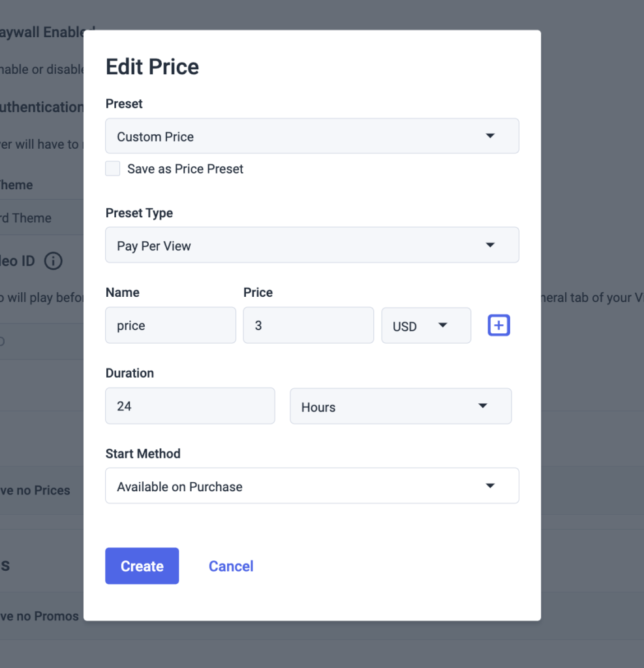Click the Price column label
644x668 pixels.
[x=258, y=292]
